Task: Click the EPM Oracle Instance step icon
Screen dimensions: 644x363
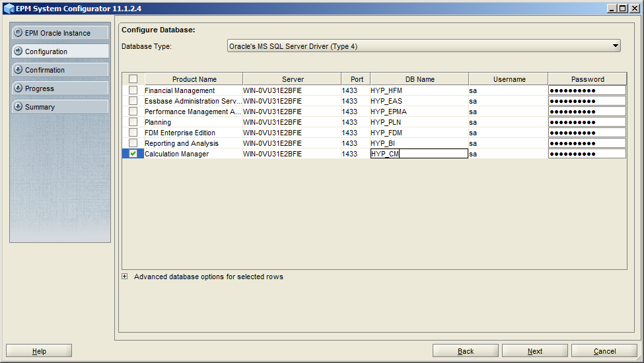Action: point(18,32)
